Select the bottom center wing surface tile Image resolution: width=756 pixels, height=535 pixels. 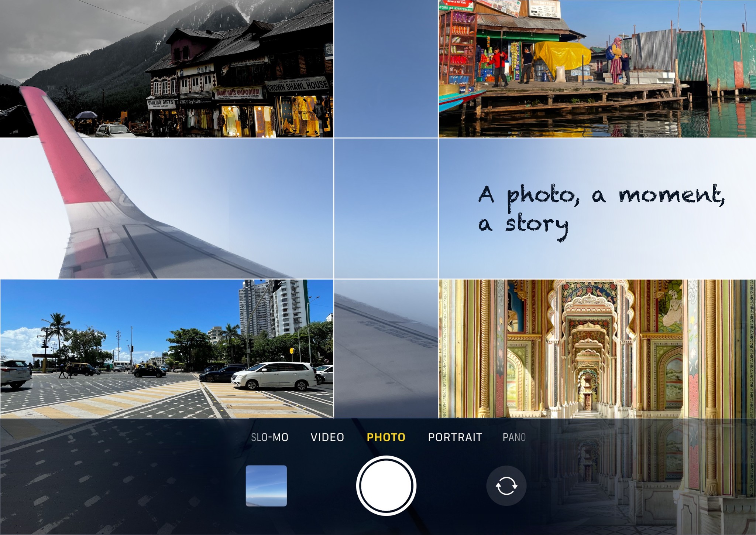pos(386,348)
